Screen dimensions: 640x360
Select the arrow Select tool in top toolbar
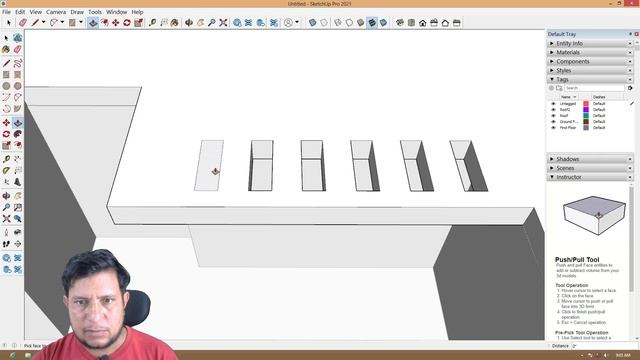pyautogui.click(x=9, y=23)
